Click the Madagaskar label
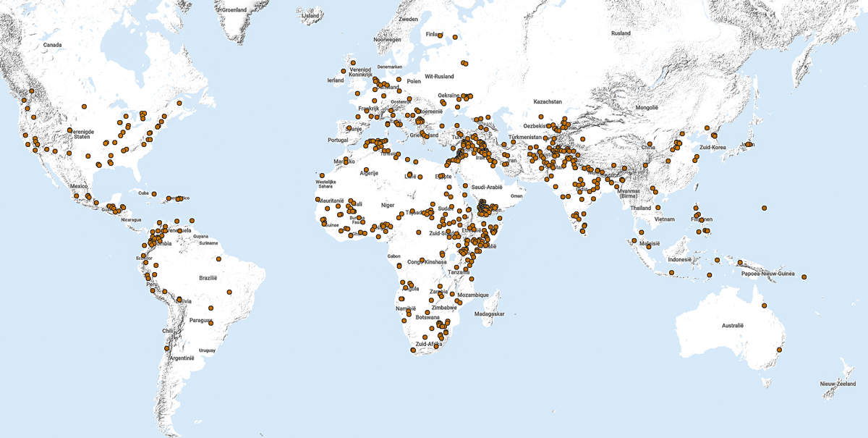The image size is (868, 438). 488,314
